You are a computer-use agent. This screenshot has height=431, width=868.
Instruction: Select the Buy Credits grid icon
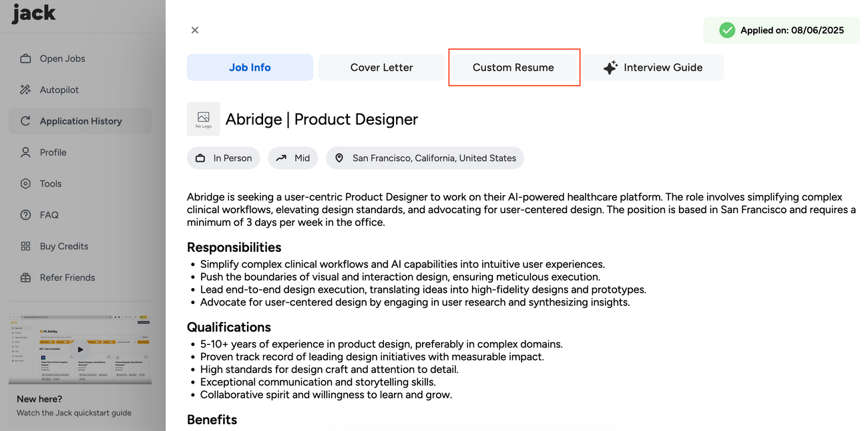pyautogui.click(x=25, y=246)
